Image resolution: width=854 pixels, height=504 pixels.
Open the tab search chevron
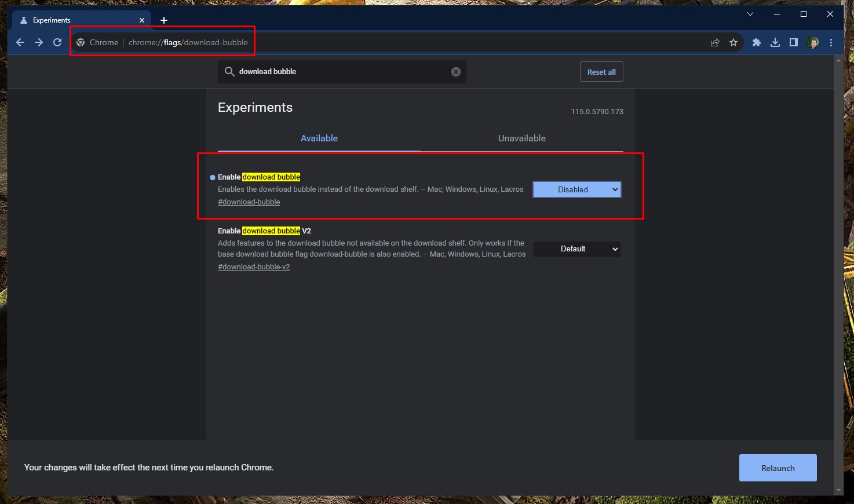coord(750,14)
